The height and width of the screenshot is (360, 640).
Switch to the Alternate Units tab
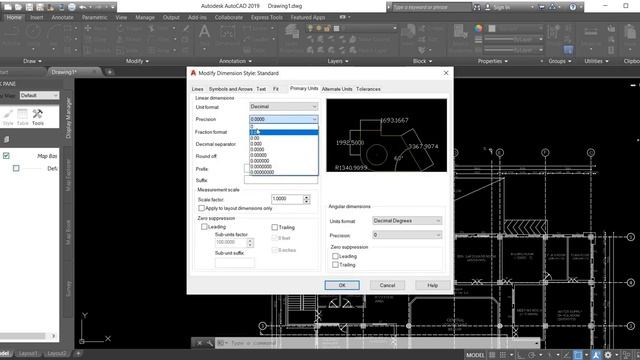tap(337, 89)
